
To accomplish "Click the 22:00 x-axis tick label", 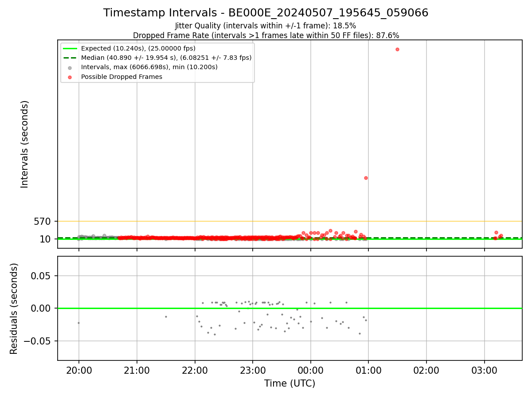I will [x=195, y=370].
